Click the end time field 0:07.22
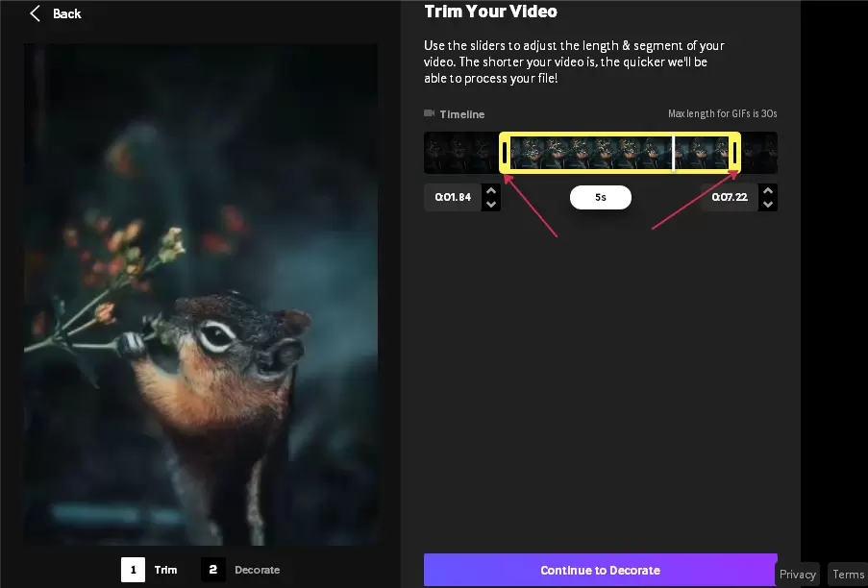Screen dimensions: 868x588 click(x=730, y=197)
